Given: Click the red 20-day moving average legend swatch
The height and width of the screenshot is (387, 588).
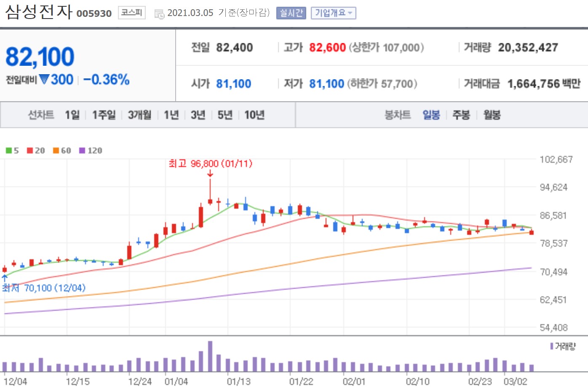Looking at the screenshot, I should click(x=30, y=150).
